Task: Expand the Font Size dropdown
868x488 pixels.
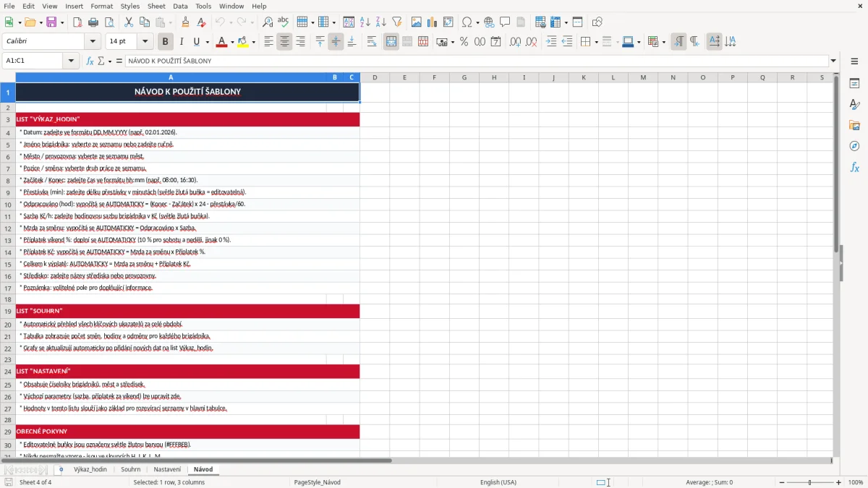Action: click(145, 42)
